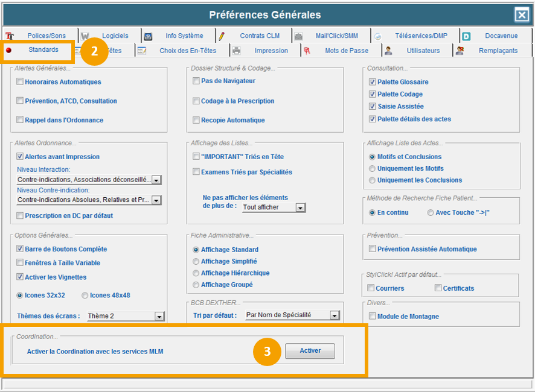Tick the Module de Montagne checkbox

pyautogui.click(x=373, y=317)
